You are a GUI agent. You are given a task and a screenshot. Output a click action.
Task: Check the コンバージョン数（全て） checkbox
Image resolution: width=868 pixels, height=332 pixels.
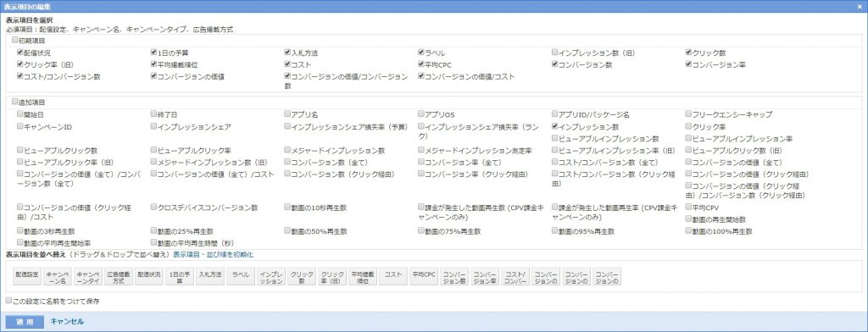click(287, 162)
